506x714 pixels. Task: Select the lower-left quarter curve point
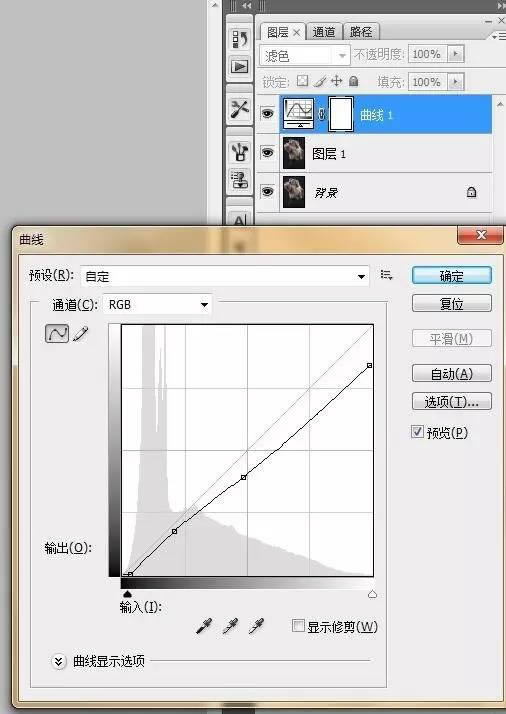point(174,531)
